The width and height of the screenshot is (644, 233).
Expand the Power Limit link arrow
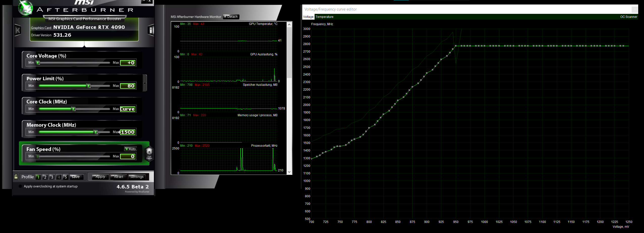coord(145,83)
